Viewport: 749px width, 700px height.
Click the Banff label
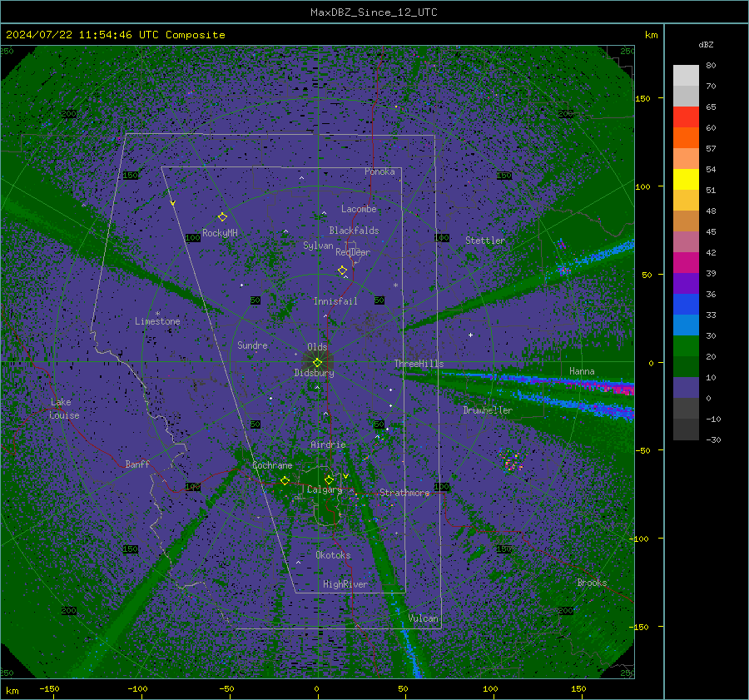click(x=137, y=464)
